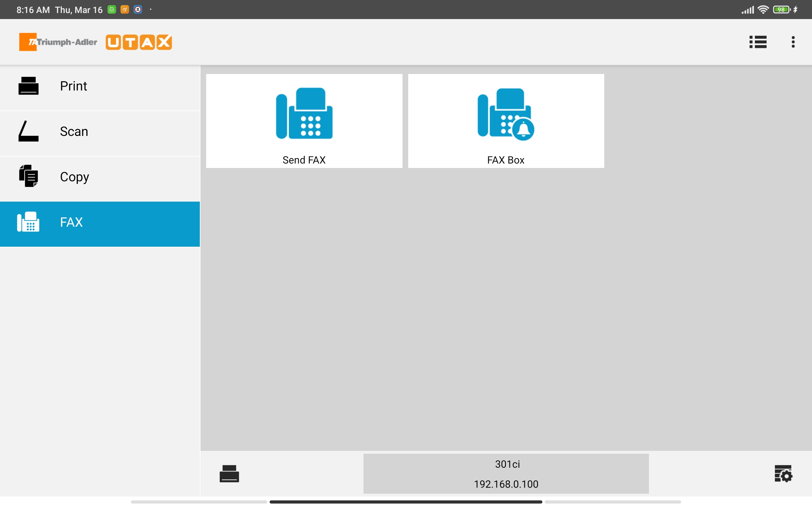Tap the battery indicator in status bar
This screenshot has width=812, height=508.
click(782, 10)
